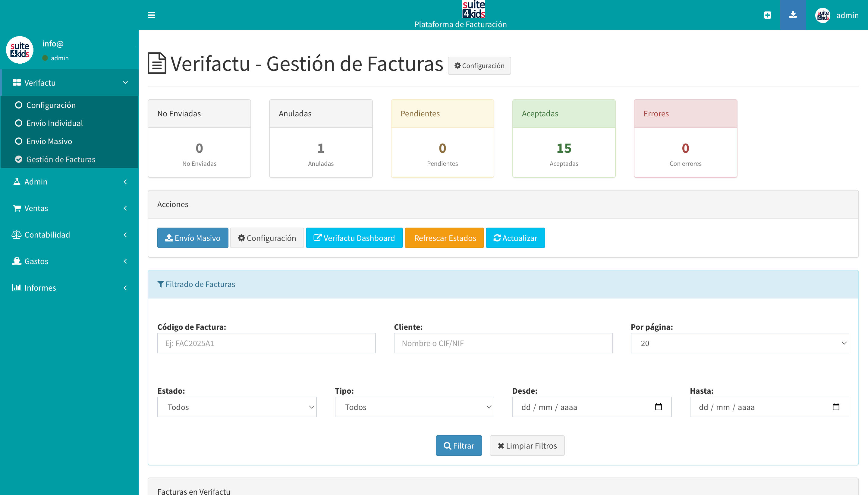The image size is (868, 495).
Task: Open the Verifactu Dashboard link button
Action: click(354, 238)
